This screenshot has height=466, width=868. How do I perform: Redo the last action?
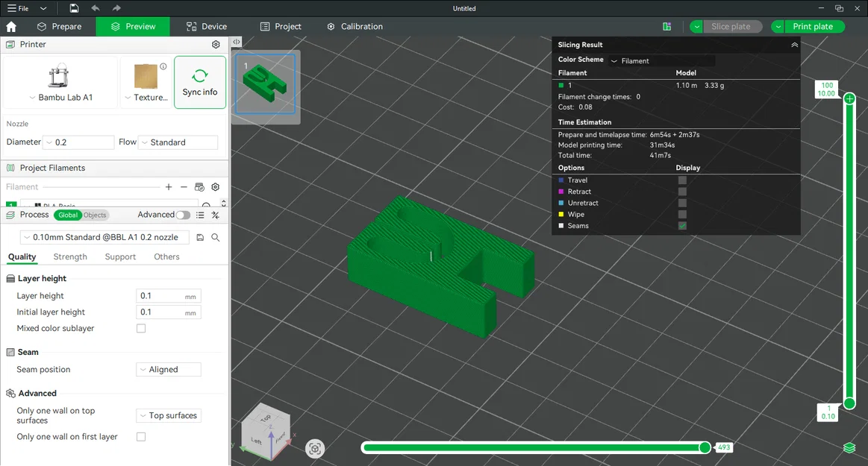pyautogui.click(x=116, y=8)
